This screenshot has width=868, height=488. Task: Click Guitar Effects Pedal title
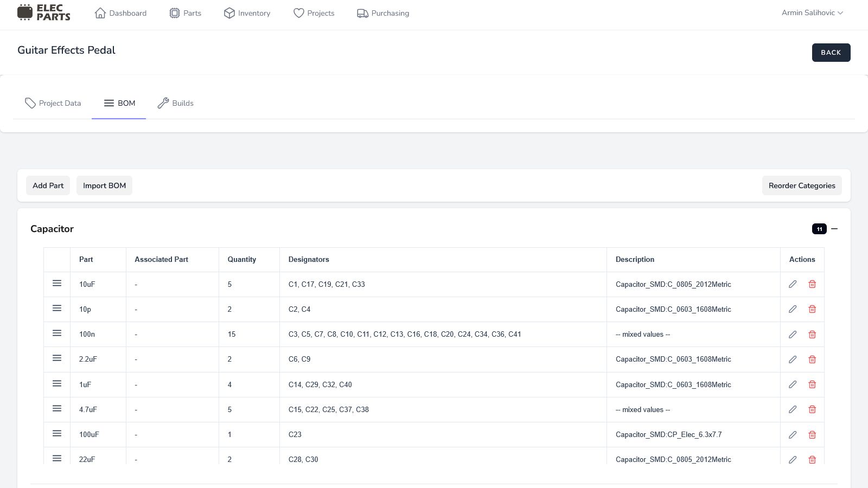(66, 50)
